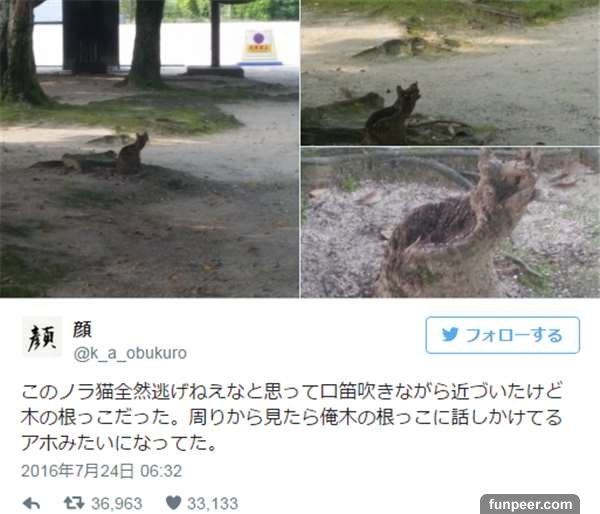The height and width of the screenshot is (514, 600).
Task: Retweet using the retweet icon
Action: tap(74, 503)
